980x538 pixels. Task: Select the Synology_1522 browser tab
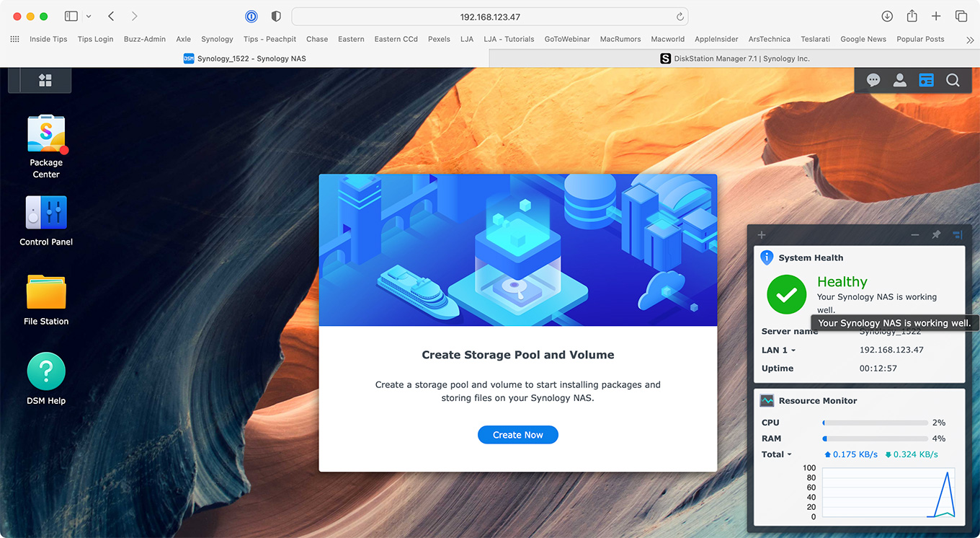(x=244, y=58)
